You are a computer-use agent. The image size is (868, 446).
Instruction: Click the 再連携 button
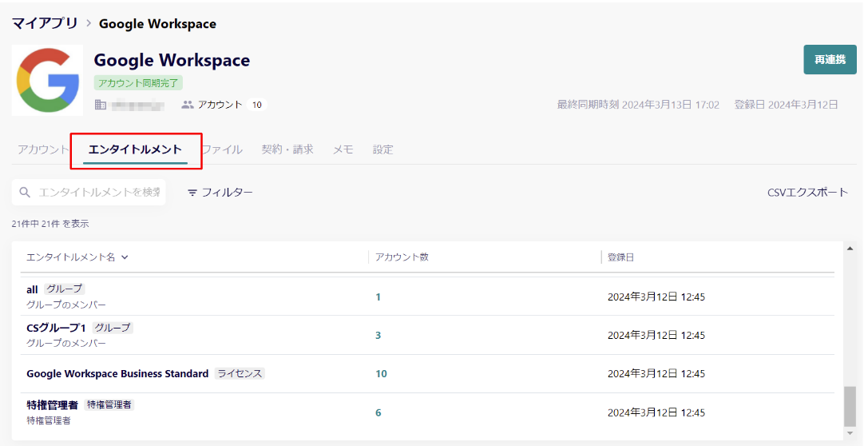point(830,60)
